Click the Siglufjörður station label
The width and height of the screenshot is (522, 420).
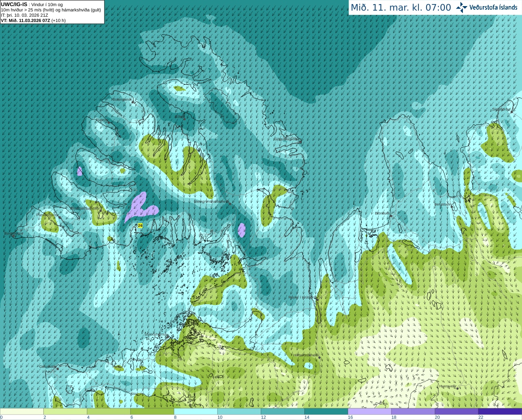pos(501,109)
